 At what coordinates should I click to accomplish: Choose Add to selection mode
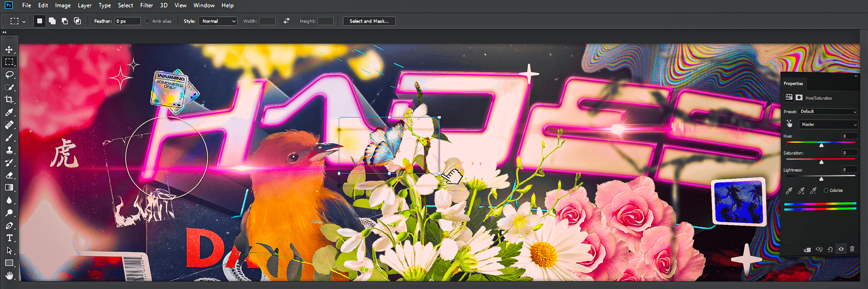[52, 21]
